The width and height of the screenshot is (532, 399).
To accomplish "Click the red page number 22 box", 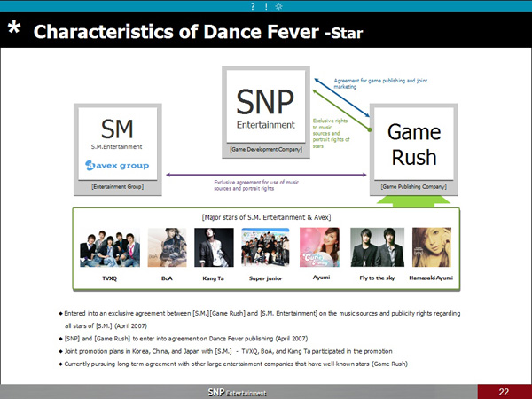I will click(504, 391).
